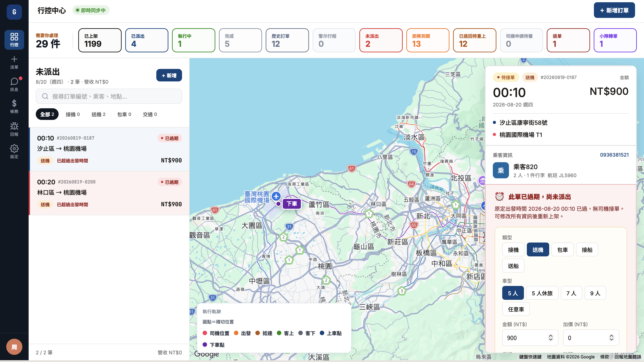644x362 pixels.
Task: Click the 下車 drop-off marker on map
Action: coord(292,204)
